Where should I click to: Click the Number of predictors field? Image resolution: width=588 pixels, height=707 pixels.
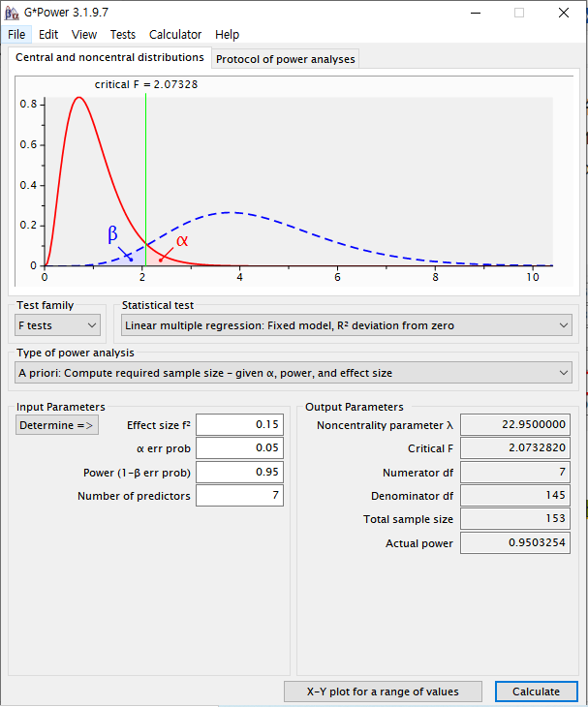(x=239, y=496)
